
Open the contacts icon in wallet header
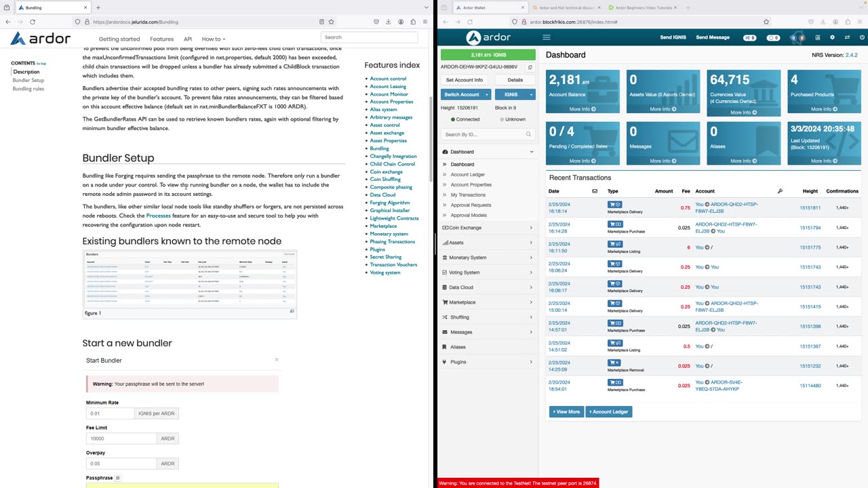click(818, 37)
